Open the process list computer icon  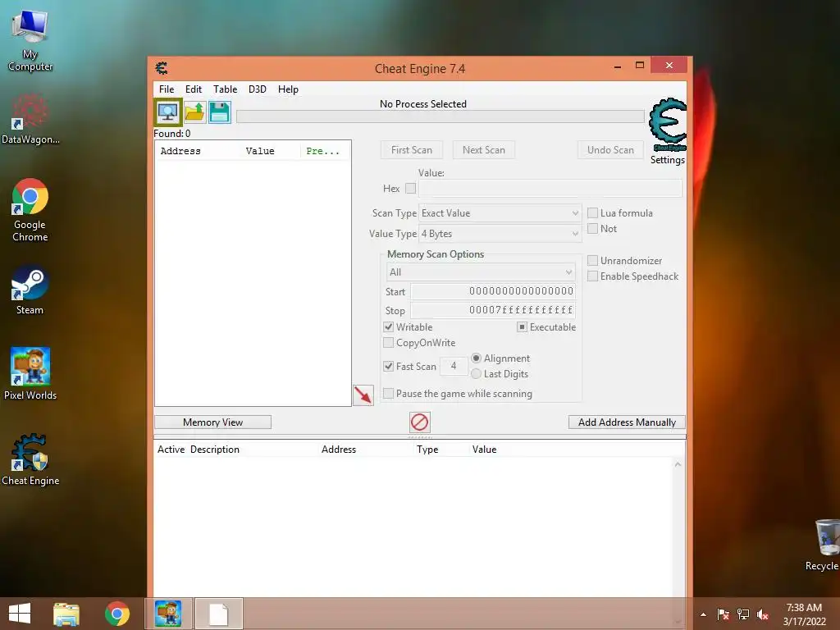(167, 112)
